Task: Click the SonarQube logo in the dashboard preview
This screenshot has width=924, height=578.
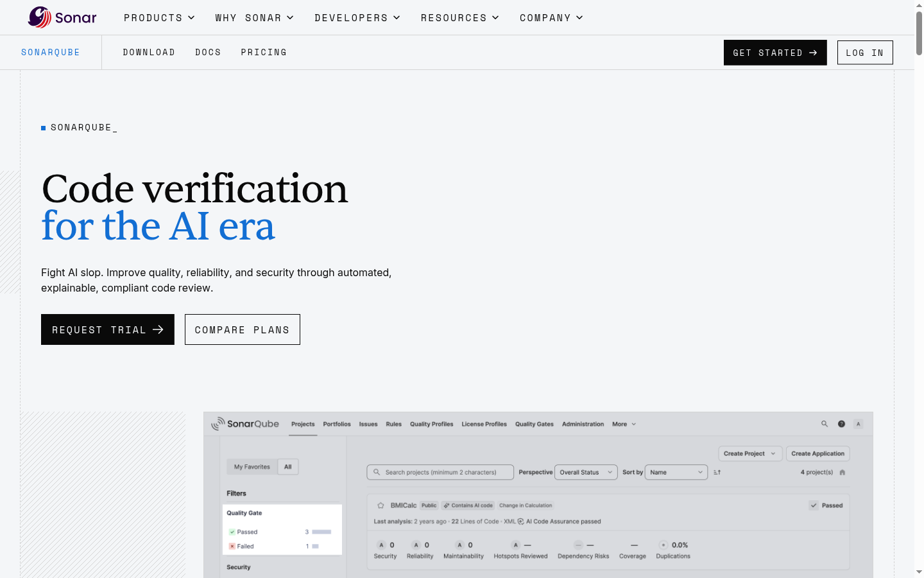Action: click(x=245, y=424)
